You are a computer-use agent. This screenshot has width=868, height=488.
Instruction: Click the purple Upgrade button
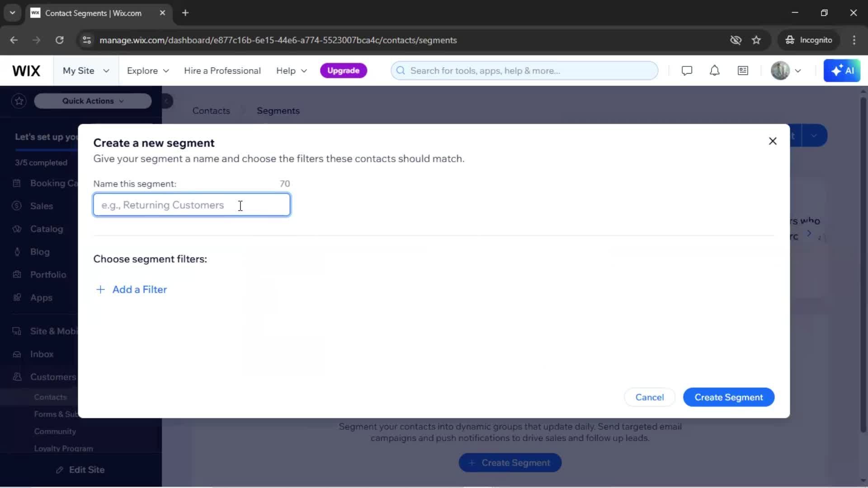pos(343,70)
